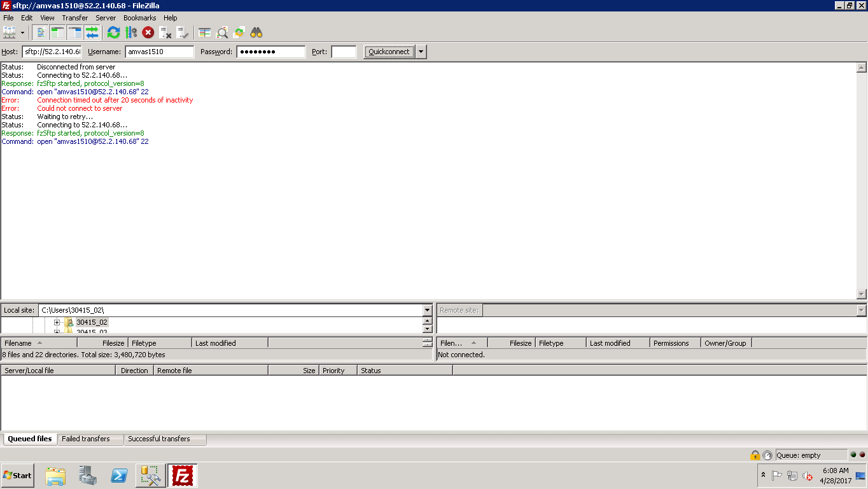Screen dimensions: 868x489
Task: Open the Server menu
Action: [106, 18]
